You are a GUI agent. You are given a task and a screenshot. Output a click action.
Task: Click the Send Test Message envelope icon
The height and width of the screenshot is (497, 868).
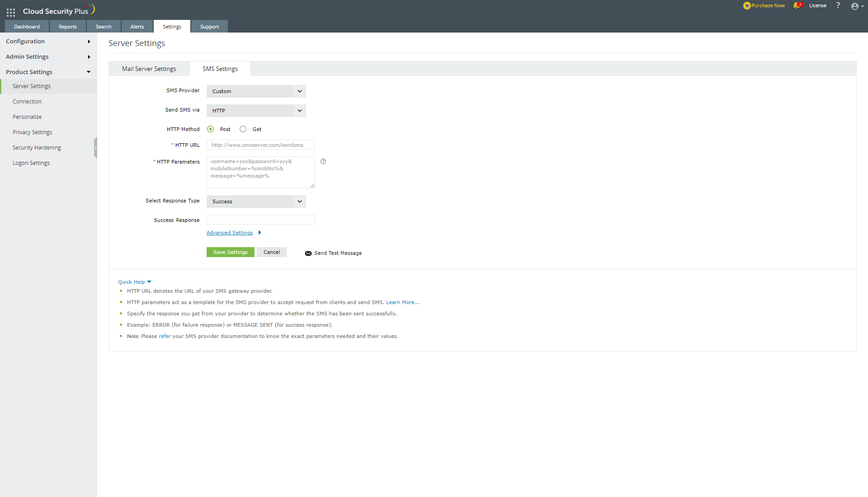(x=308, y=253)
